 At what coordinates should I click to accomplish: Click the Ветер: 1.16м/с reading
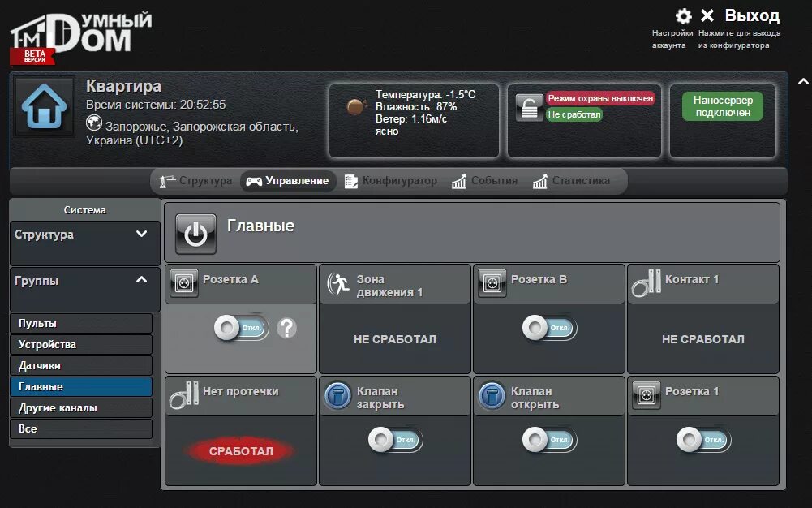click(411, 118)
